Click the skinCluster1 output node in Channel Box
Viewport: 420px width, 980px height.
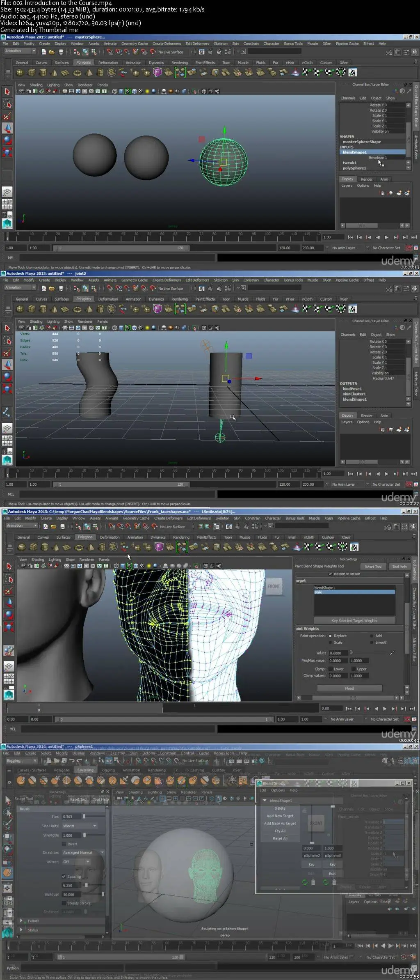[354, 394]
